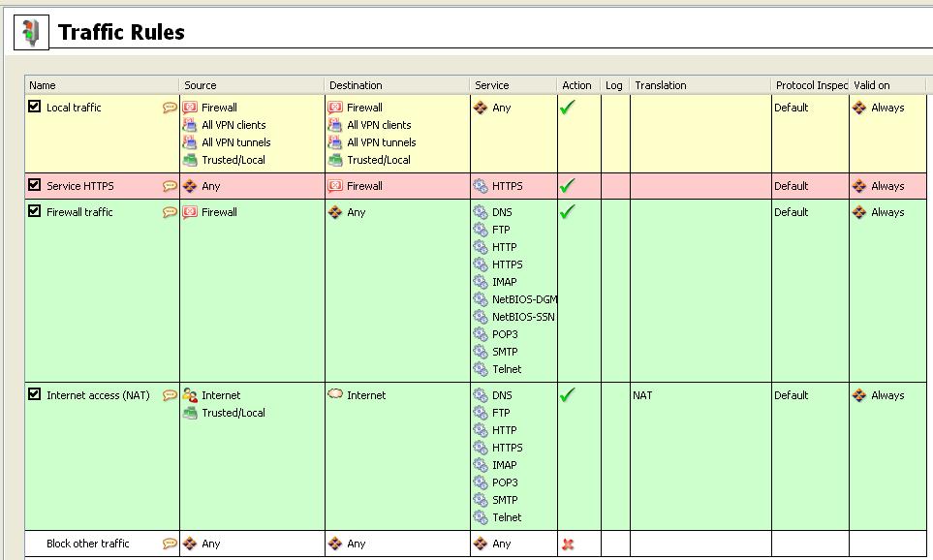Select Default protocol inspector for Firewall traffic
Viewport: 933px width, 560px height.
pyautogui.click(x=792, y=212)
